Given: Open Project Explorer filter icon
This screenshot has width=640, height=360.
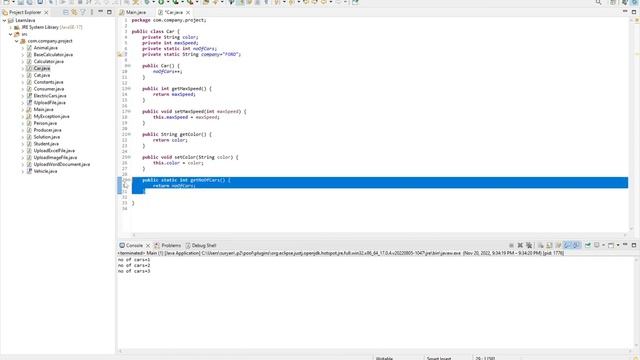Looking at the screenshot, I should pos(83,12).
